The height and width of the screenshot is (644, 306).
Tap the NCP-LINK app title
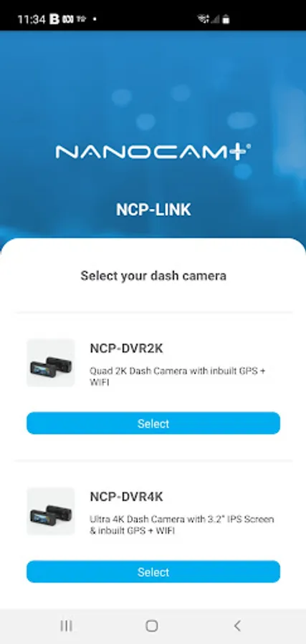[x=153, y=210]
